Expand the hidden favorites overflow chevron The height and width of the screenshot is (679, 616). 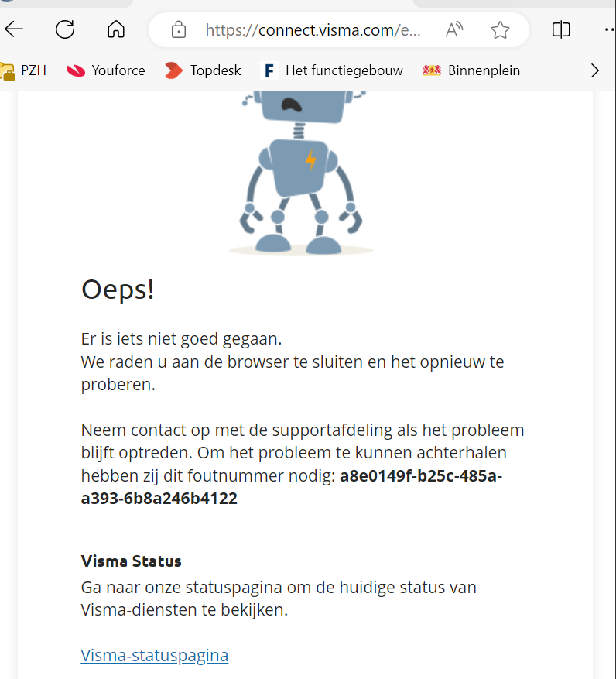pos(595,70)
